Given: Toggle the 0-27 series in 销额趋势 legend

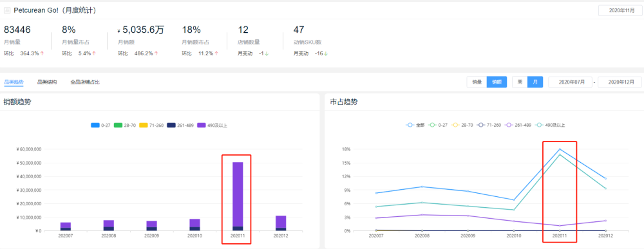Looking at the screenshot, I should click(101, 125).
